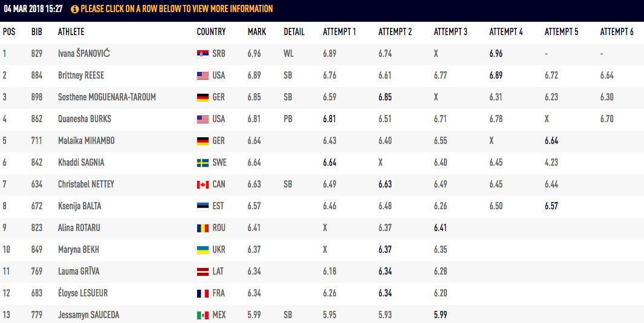The height and width of the screenshot is (323, 644).
Task: Click the Romania flag next to ROU
Action: (x=203, y=228)
